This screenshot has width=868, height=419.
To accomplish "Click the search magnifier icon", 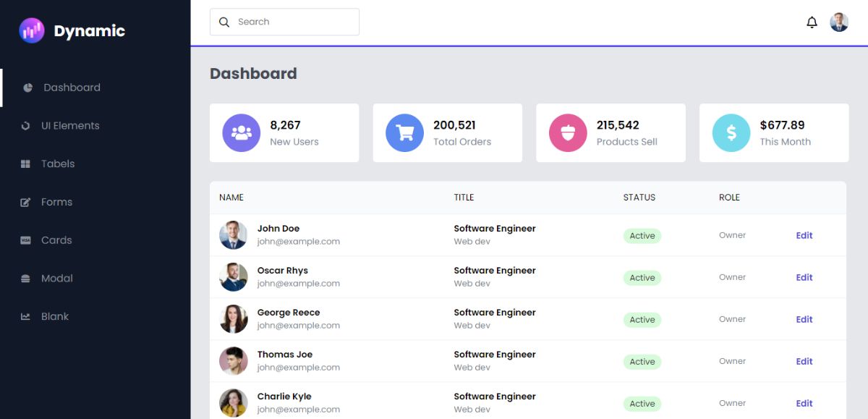I will coord(224,22).
